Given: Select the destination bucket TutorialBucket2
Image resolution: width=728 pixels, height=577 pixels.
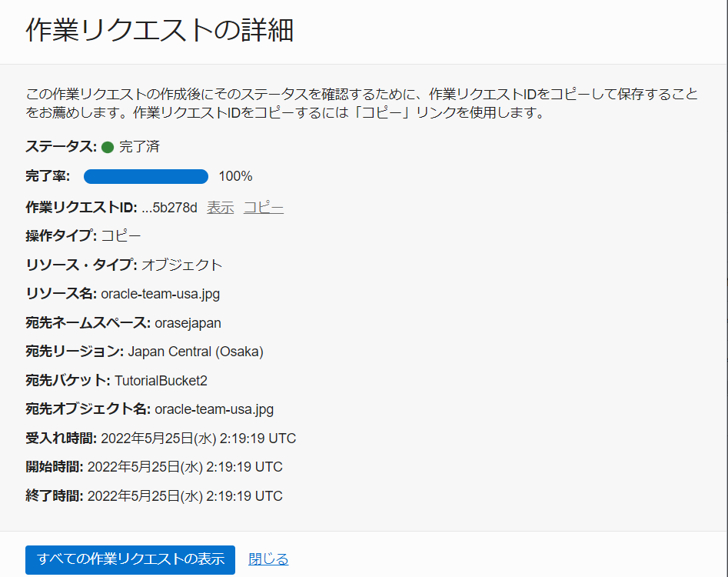Looking at the screenshot, I should 161,381.
